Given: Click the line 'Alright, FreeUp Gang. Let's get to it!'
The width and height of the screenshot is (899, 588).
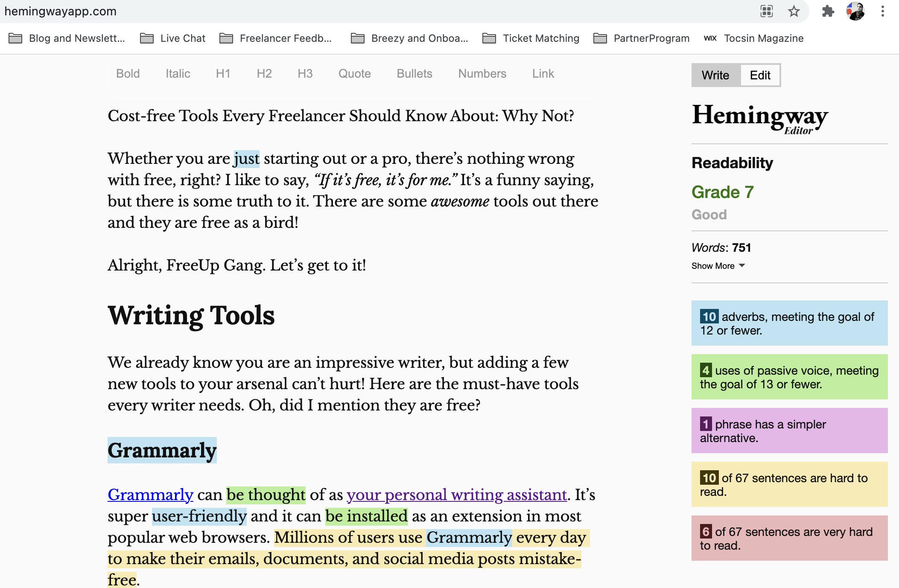Looking at the screenshot, I should click(237, 265).
